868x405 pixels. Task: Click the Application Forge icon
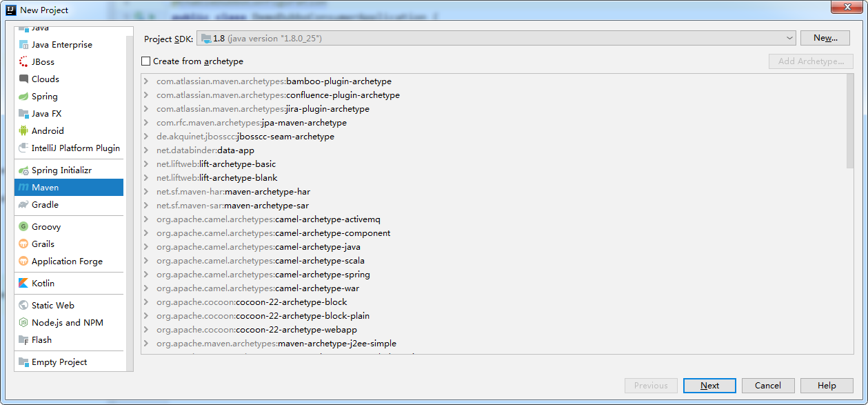(x=24, y=261)
